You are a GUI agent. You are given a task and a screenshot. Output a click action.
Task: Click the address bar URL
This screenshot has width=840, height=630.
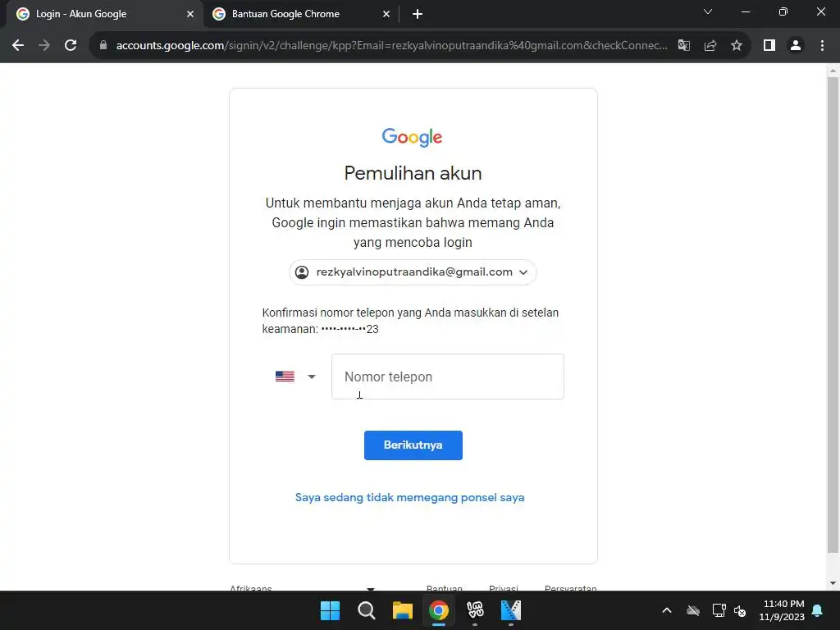(391, 46)
